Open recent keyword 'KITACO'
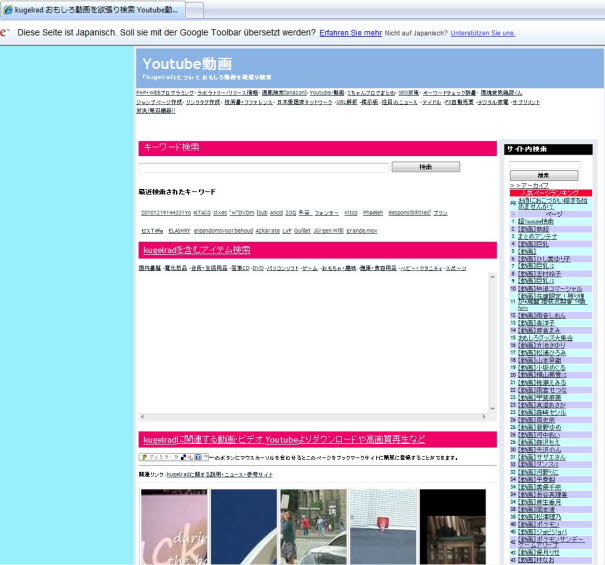 (202, 213)
